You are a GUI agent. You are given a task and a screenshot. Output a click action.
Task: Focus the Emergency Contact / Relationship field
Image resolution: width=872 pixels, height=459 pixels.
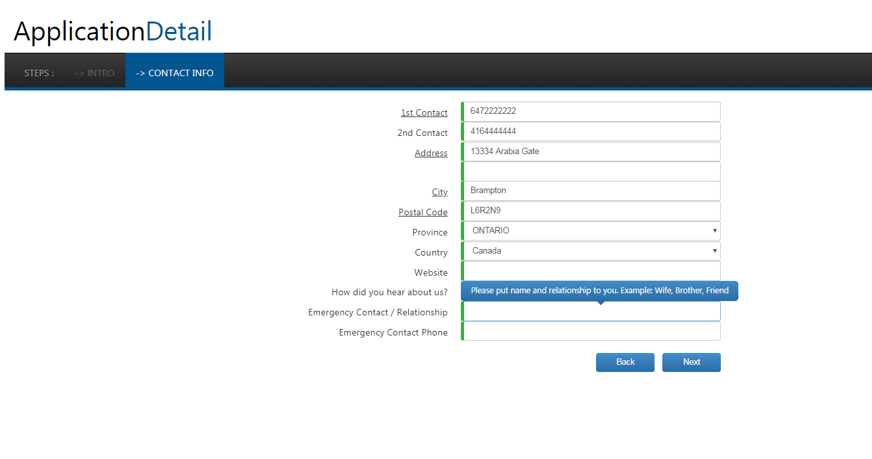(591, 312)
